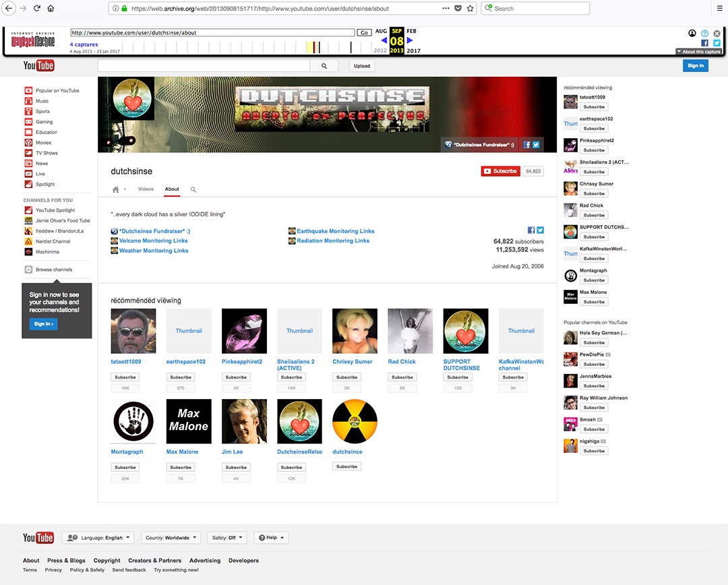Click the Twitter icon above the subscriber count

[541, 230]
